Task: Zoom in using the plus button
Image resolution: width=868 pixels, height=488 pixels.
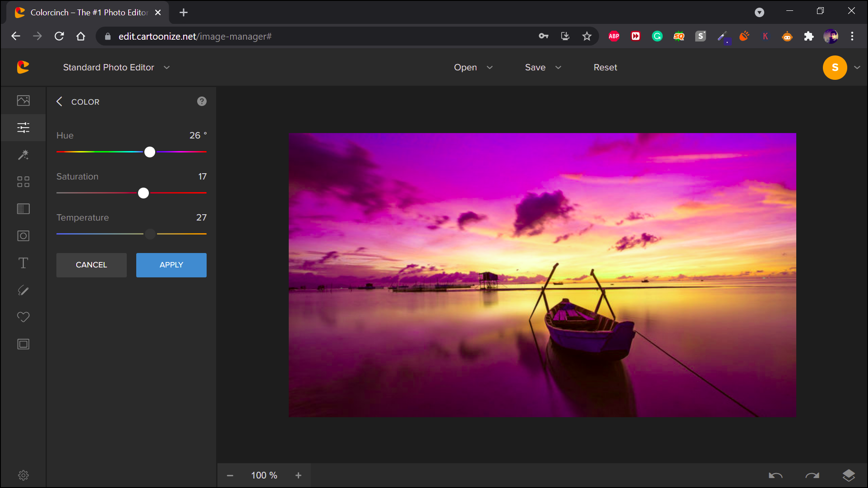Action: coord(299,475)
